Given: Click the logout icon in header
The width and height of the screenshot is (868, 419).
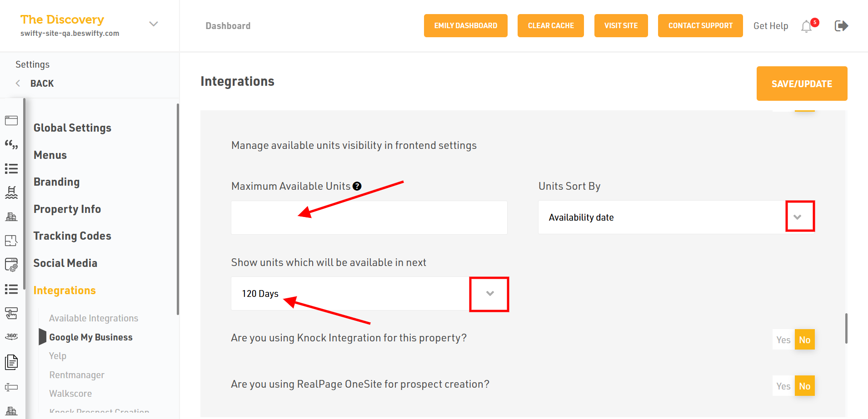Looking at the screenshot, I should coord(841,26).
